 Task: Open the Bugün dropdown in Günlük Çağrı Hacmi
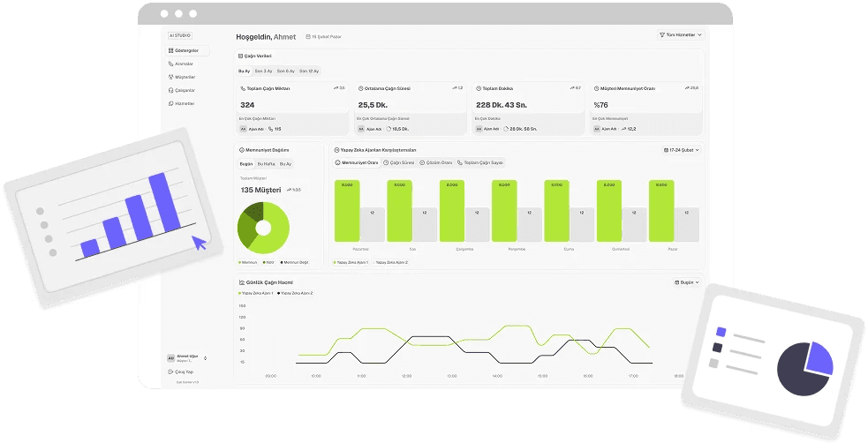point(686,282)
